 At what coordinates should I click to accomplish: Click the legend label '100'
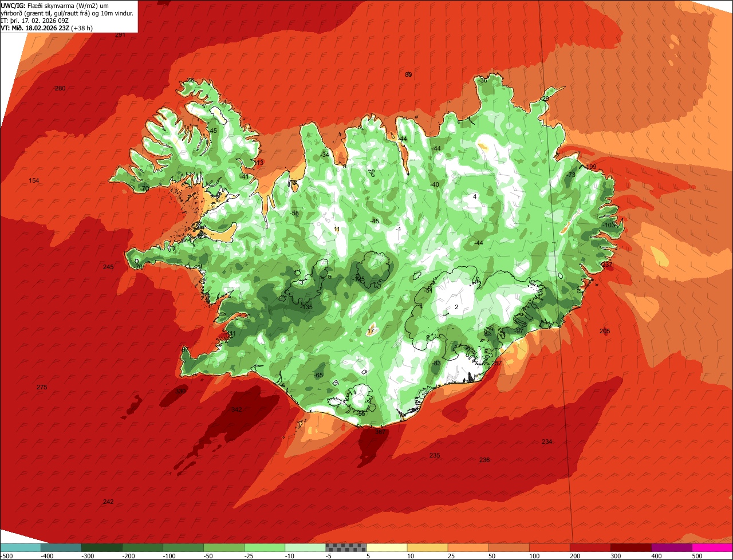(534, 556)
